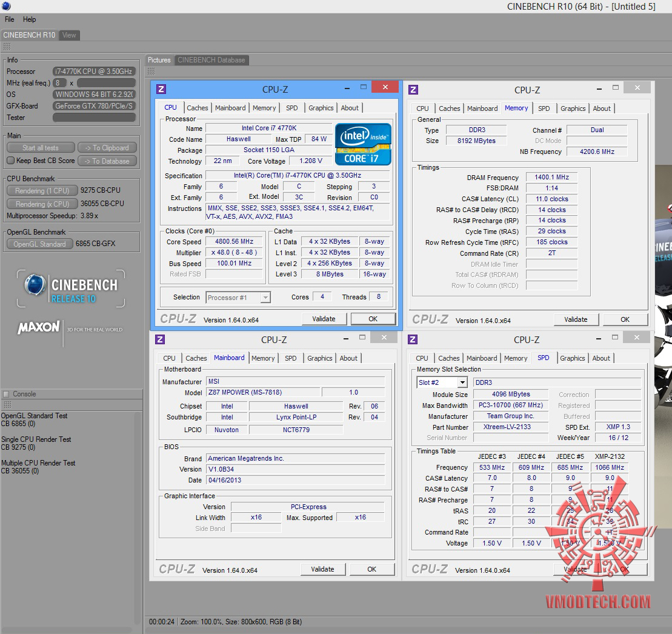This screenshot has width=672, height=634.
Task: Click the BIOS Version V1.0B34 field
Action: click(296, 469)
